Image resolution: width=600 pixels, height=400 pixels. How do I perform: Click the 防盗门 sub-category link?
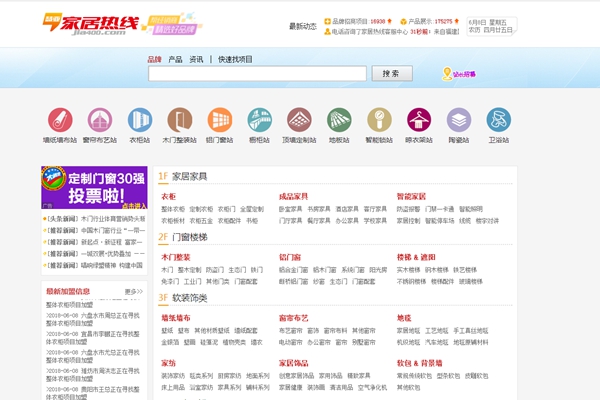point(215,270)
